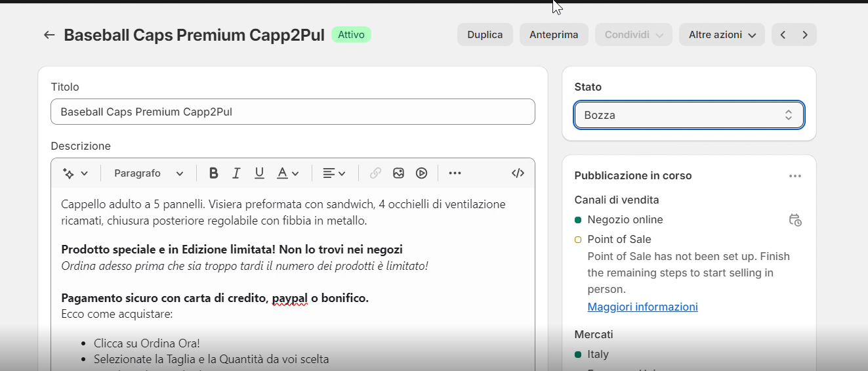Image resolution: width=868 pixels, height=371 pixels.
Task: Click the 'Negozio online' channel text
Action: tap(625, 220)
